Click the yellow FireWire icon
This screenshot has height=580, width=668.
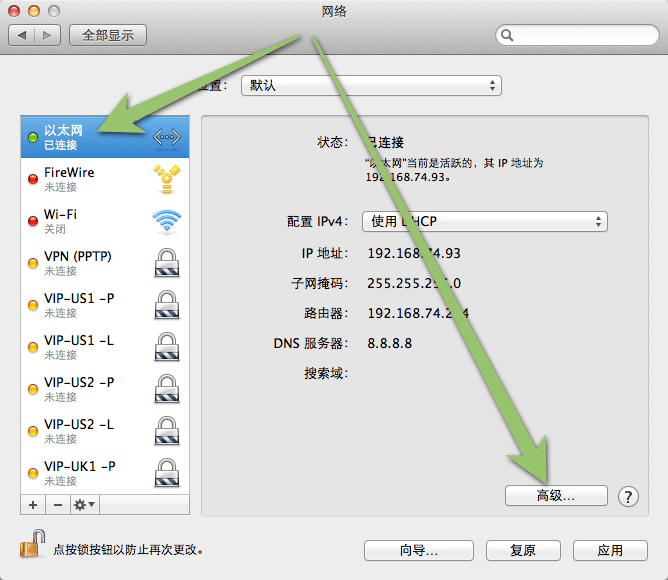click(167, 179)
